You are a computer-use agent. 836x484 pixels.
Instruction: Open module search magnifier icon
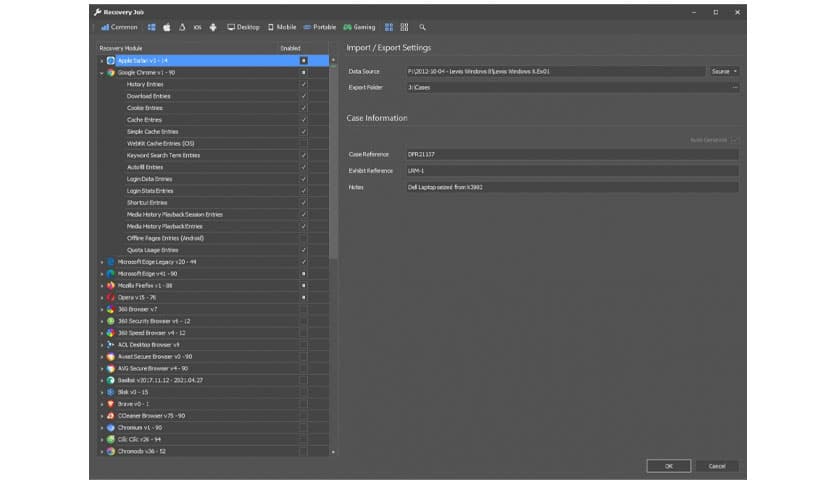(422, 27)
